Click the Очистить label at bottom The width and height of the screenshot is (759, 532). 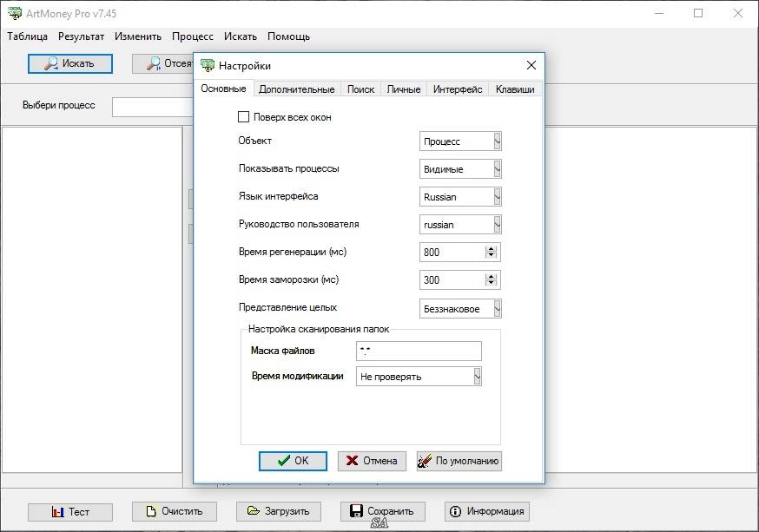point(182,511)
